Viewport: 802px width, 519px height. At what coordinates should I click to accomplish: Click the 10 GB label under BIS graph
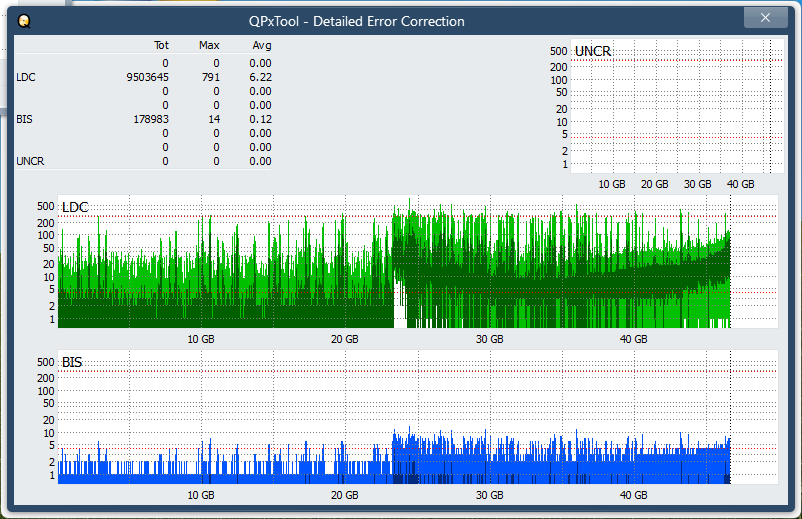tap(201, 495)
